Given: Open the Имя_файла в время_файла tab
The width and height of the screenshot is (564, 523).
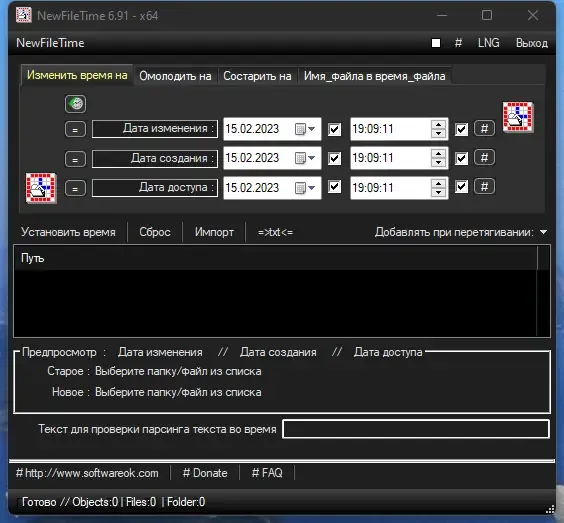Looking at the screenshot, I should pos(374,76).
